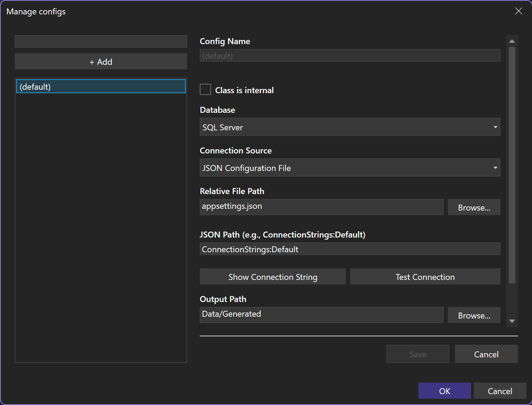This screenshot has height=405, width=532.
Task: Close the Manage configs dialog
Action: pyautogui.click(x=519, y=11)
